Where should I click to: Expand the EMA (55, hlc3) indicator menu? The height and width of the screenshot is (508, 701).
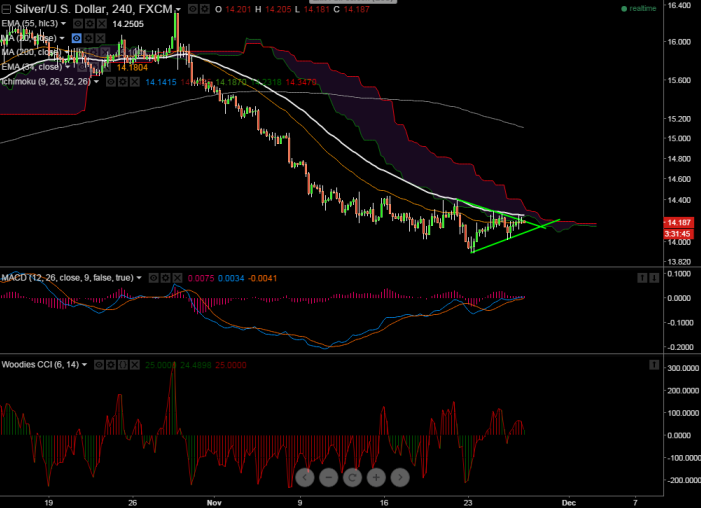pos(63,23)
